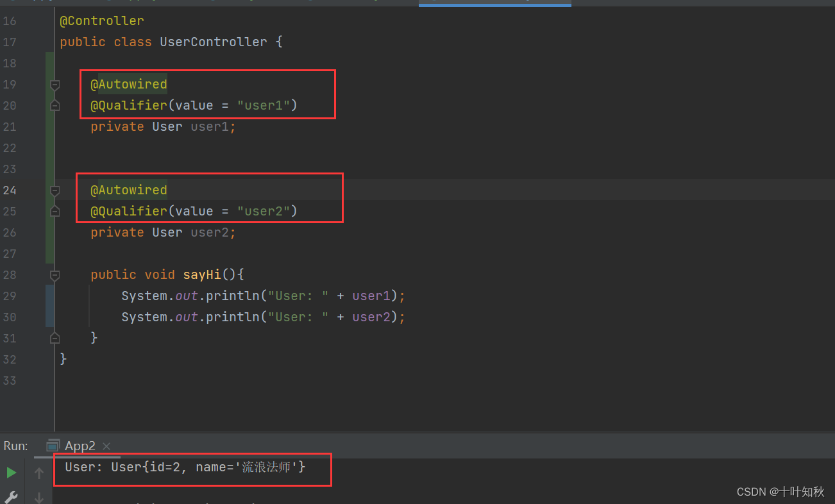Click @Qualifier annotation on line 20

[129, 106]
